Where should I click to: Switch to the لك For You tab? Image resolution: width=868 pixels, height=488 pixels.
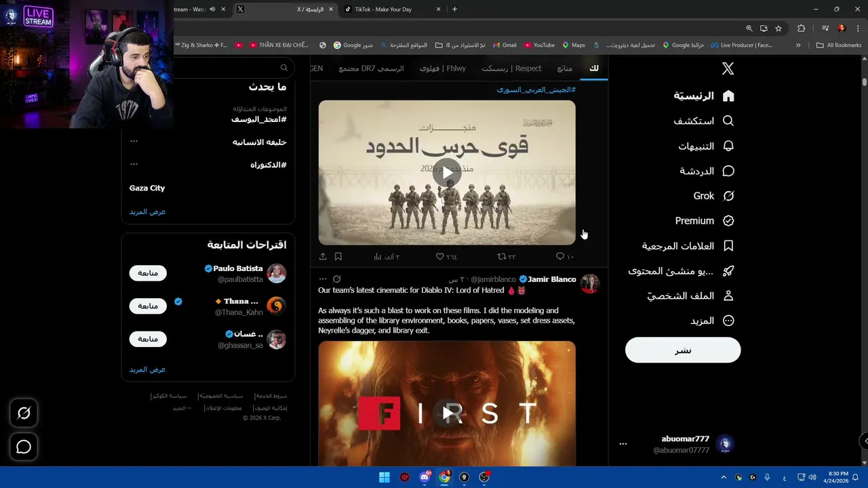(x=594, y=68)
